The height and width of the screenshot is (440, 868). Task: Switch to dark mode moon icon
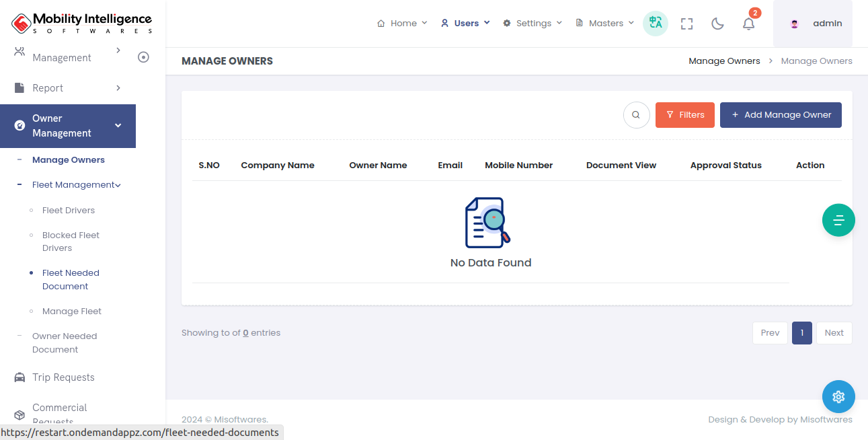[x=717, y=24]
